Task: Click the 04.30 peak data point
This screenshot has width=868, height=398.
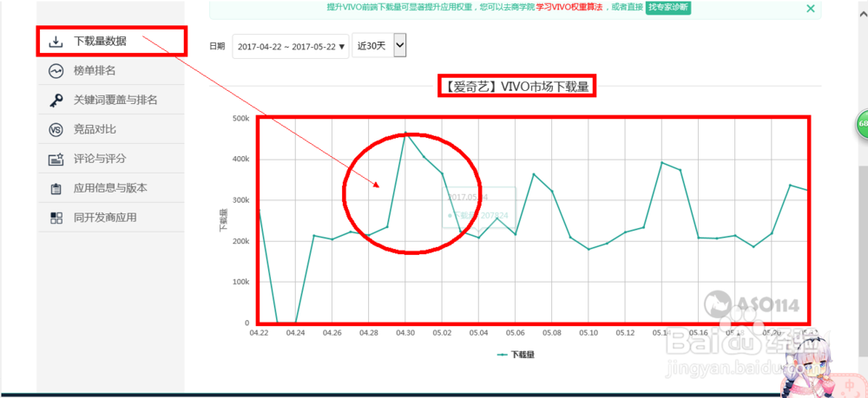Action: coord(405,133)
